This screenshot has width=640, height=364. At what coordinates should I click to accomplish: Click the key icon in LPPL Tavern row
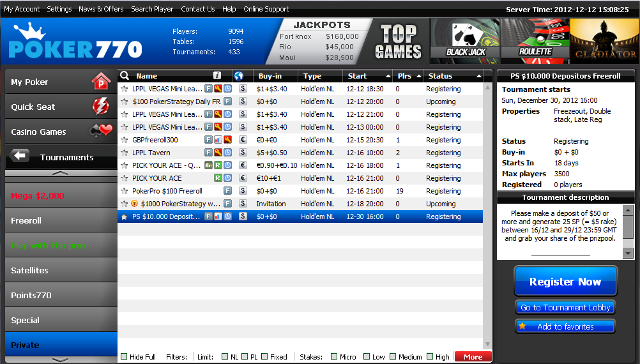[x=218, y=152]
